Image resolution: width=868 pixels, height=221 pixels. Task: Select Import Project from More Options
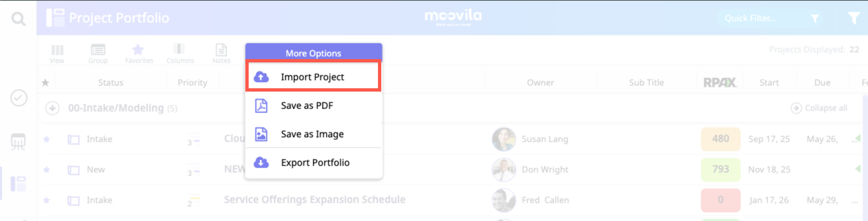312,77
